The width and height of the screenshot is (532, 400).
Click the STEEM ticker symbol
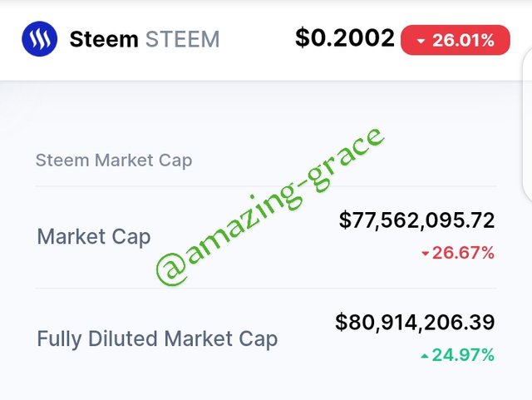pyautogui.click(x=183, y=39)
